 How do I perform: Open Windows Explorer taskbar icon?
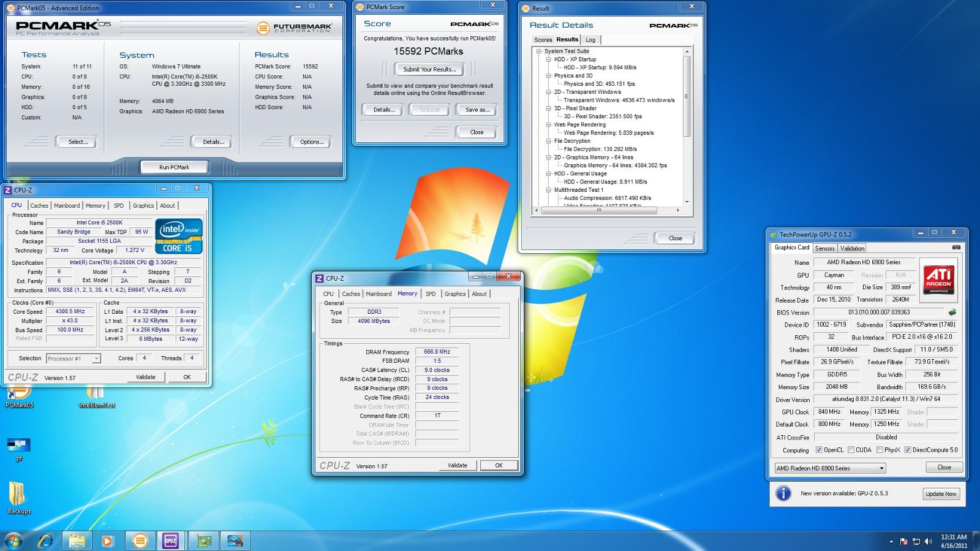click(77, 541)
